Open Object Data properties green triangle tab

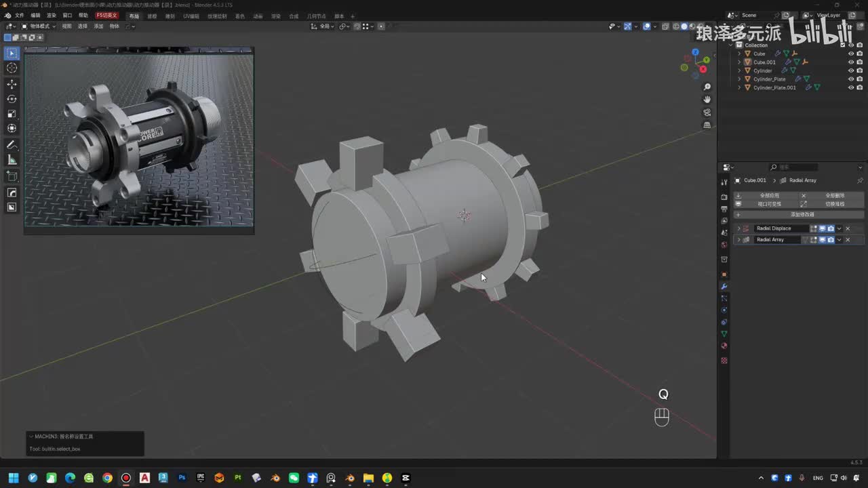(x=724, y=334)
